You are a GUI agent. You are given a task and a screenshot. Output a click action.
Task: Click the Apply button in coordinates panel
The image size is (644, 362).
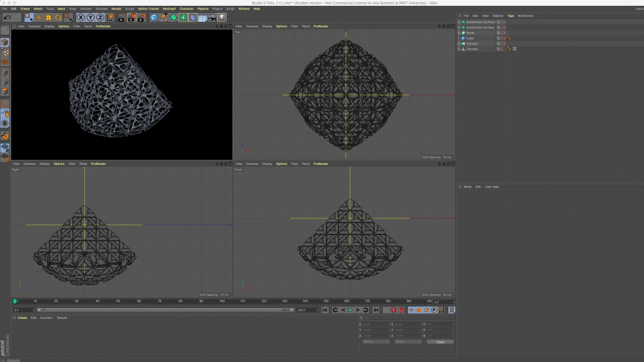pos(440,341)
